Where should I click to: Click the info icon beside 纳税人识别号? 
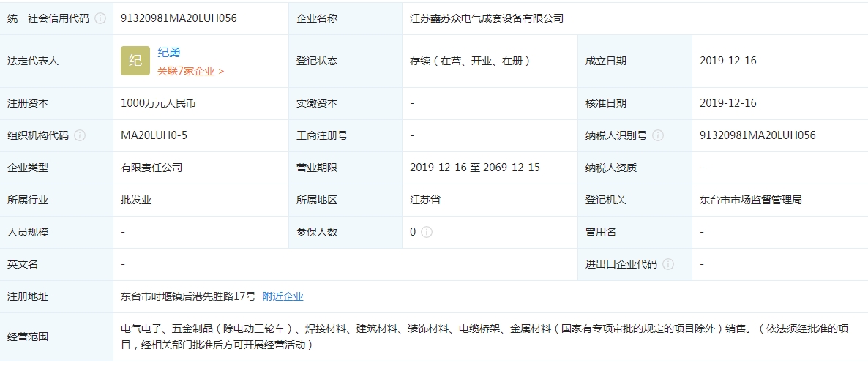[658, 135]
